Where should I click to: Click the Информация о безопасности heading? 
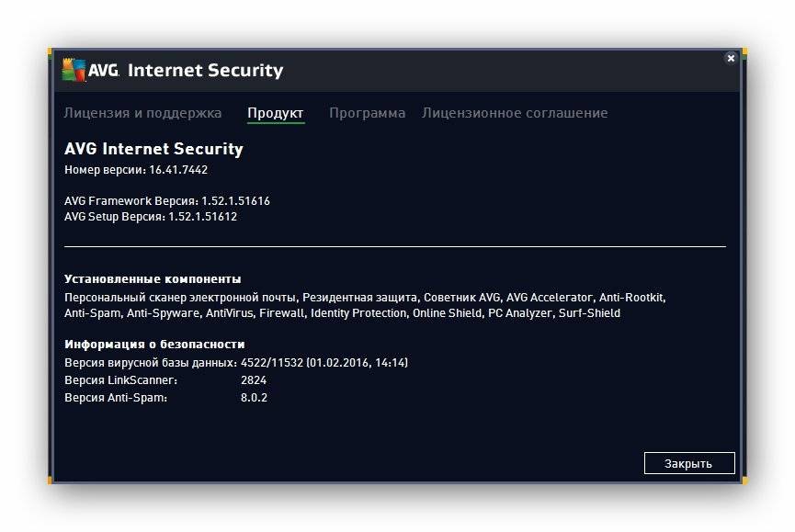pos(154,345)
